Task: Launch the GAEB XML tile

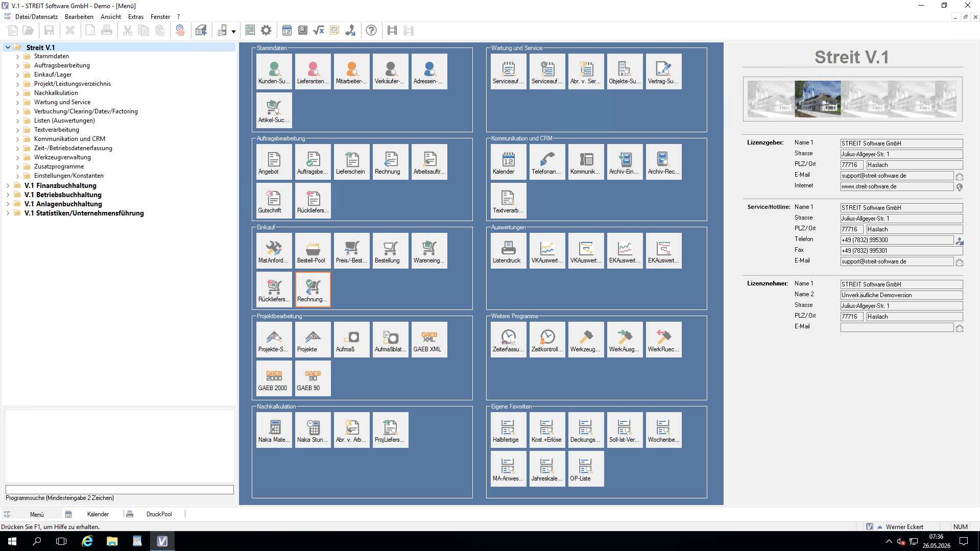Action: click(429, 340)
